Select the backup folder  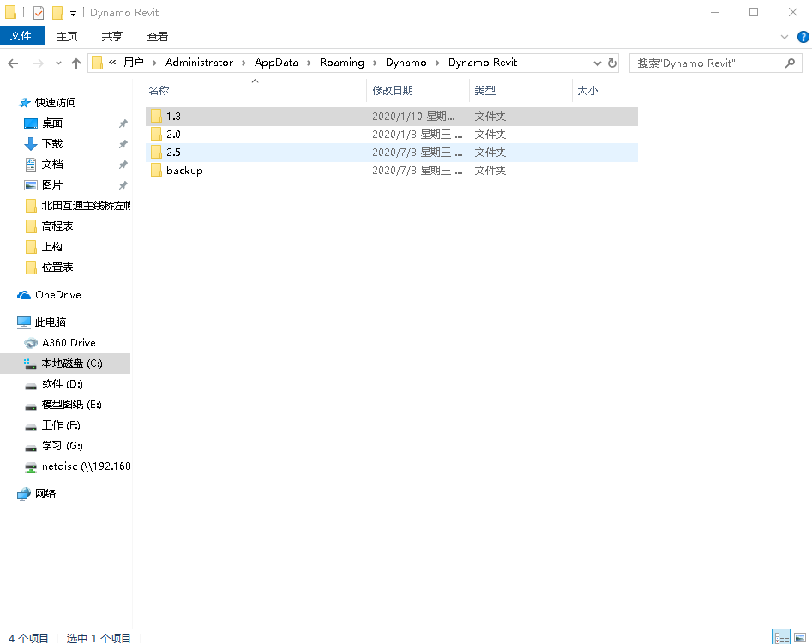click(x=392, y=171)
